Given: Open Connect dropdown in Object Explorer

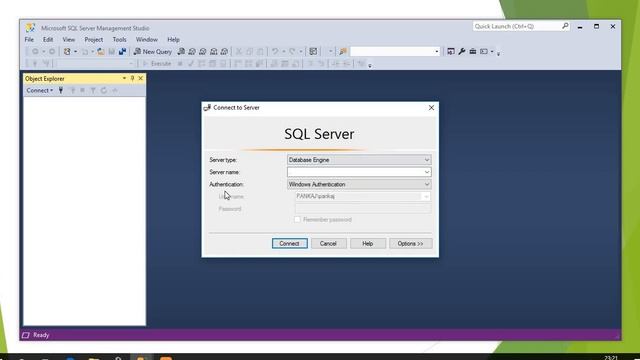Looking at the screenshot, I should tap(40, 90).
